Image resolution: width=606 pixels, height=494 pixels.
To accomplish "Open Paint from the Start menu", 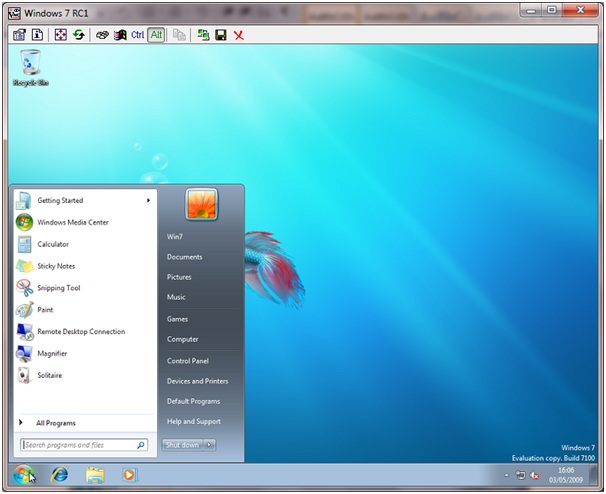I will coord(85,310).
